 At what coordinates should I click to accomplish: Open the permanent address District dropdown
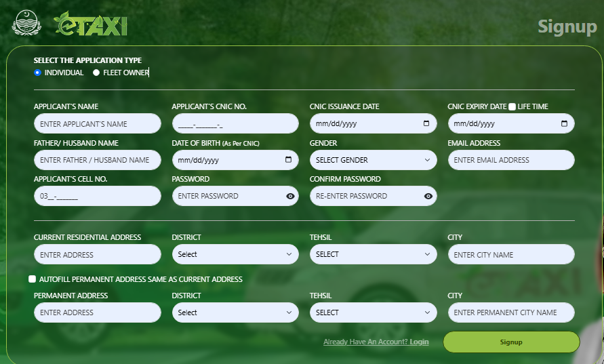235,312
